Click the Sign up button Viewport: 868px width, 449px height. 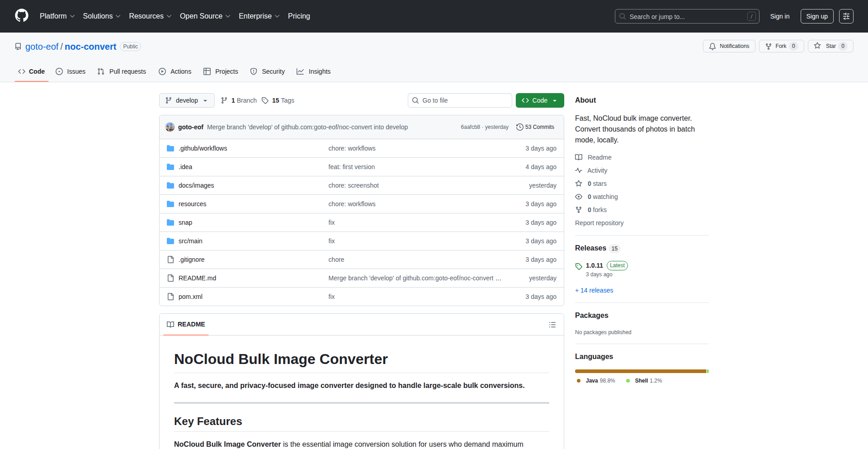click(x=816, y=16)
